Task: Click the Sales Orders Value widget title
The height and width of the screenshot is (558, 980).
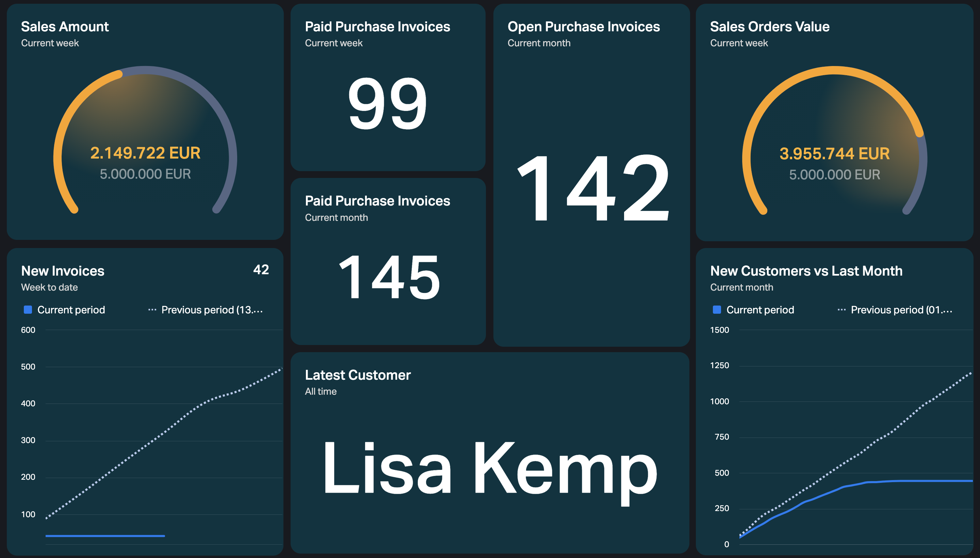Action: tap(770, 27)
